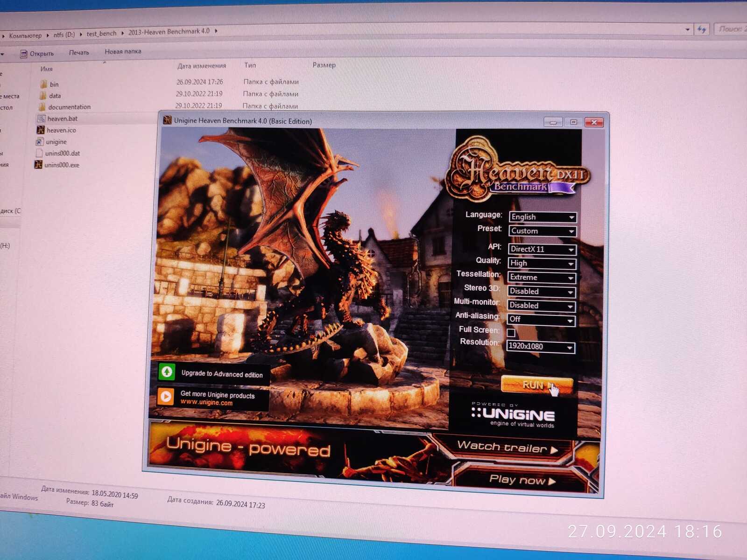Screen dimensions: 747x560
Task: Open the Anti-aliasing dropdown set to Off
Action: pyautogui.click(x=541, y=320)
